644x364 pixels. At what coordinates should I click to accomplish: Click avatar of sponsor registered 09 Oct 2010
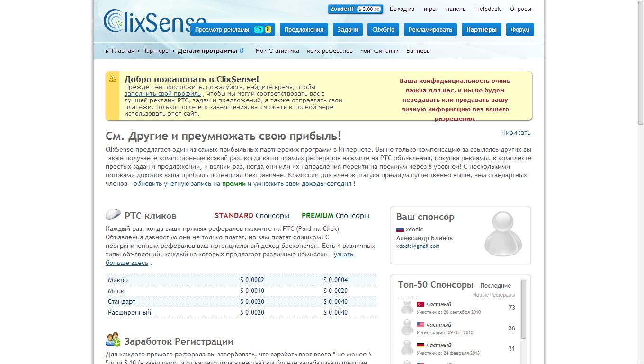[407, 328]
